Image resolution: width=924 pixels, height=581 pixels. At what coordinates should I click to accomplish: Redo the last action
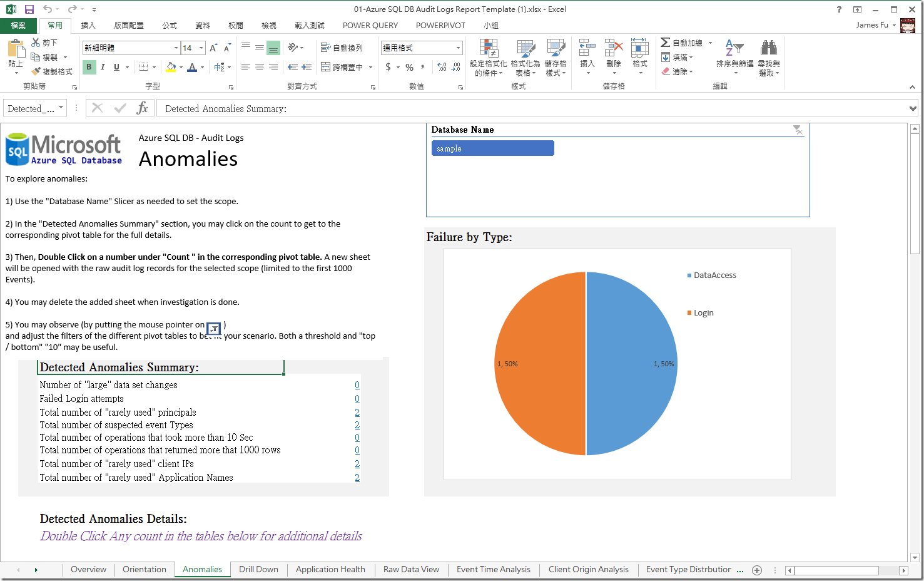[x=73, y=9]
